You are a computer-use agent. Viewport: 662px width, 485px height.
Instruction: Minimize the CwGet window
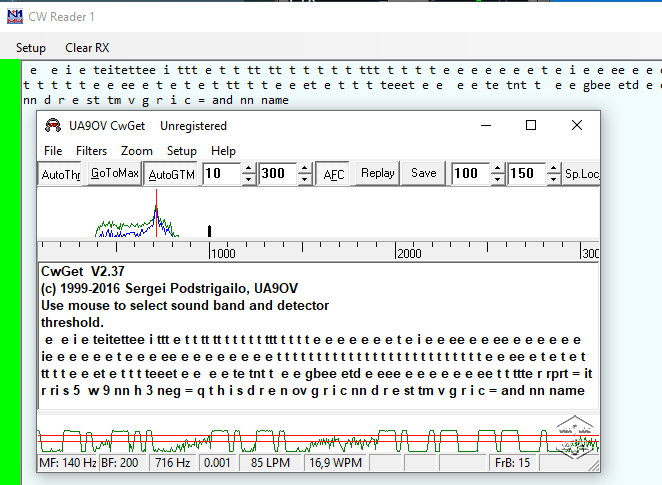(486, 125)
